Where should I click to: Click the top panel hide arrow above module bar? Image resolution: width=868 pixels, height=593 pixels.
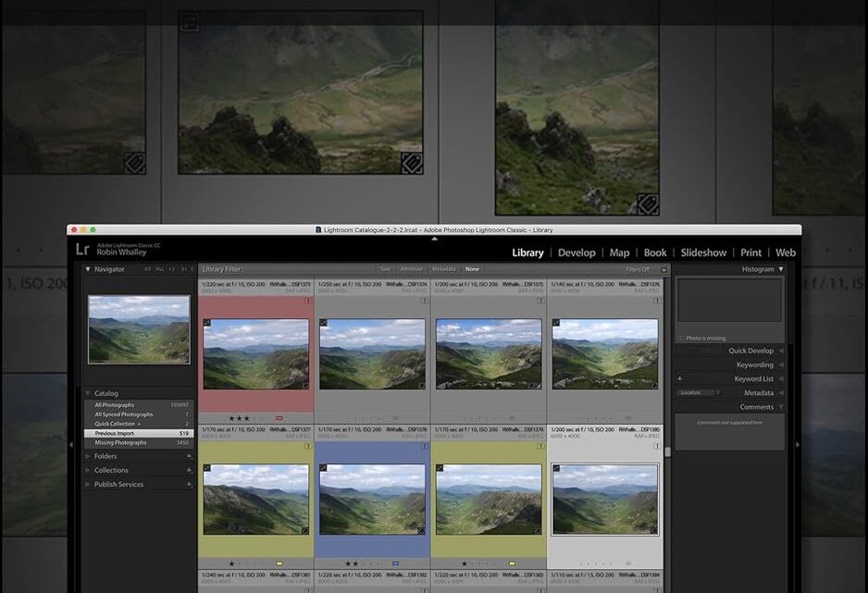[434, 239]
